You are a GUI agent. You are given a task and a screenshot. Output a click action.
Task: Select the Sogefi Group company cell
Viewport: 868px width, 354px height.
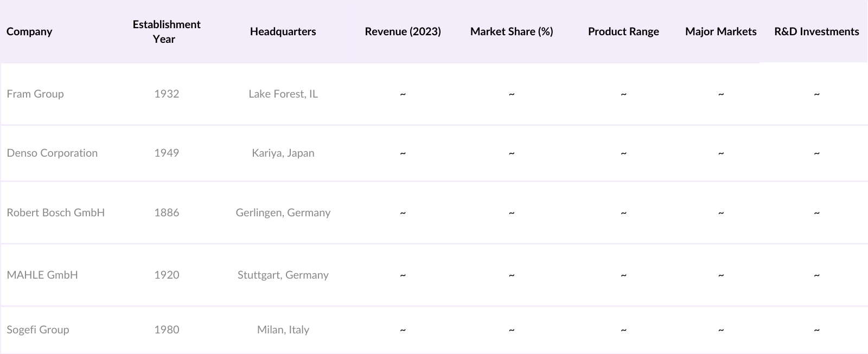coord(38,330)
